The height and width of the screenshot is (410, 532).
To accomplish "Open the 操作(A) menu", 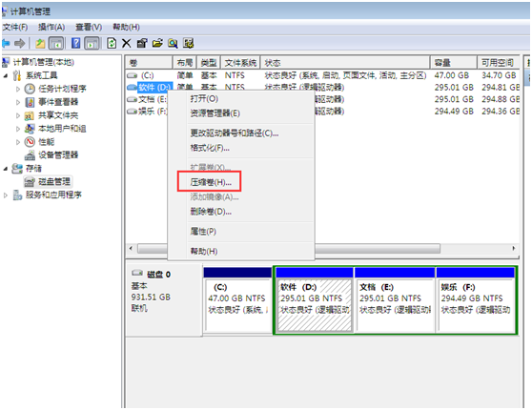I will 51,27.
